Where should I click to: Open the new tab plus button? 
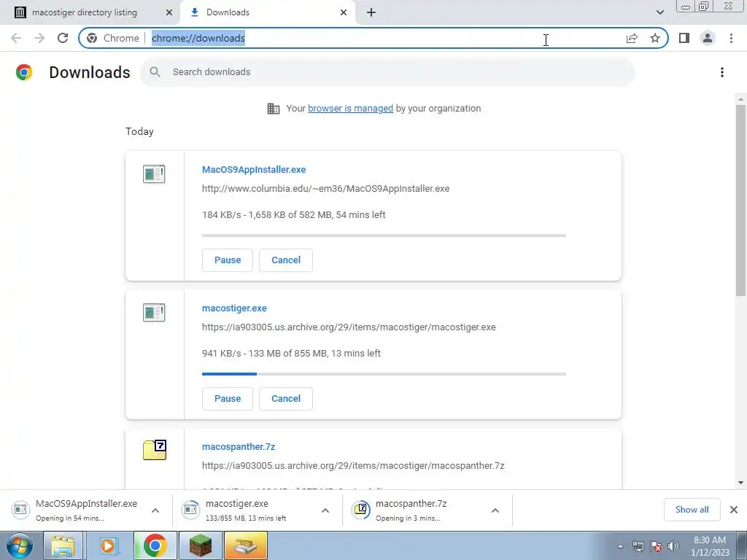pyautogui.click(x=371, y=12)
